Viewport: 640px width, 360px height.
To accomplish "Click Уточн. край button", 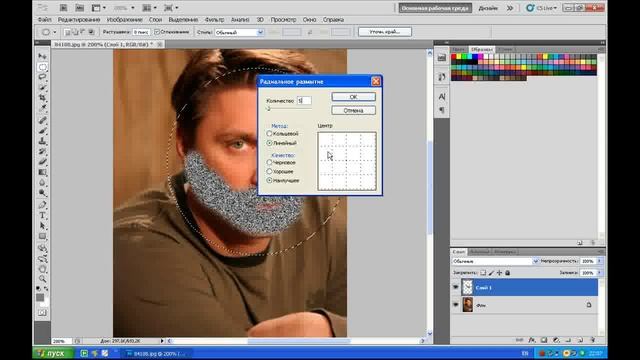I will pyautogui.click(x=384, y=32).
